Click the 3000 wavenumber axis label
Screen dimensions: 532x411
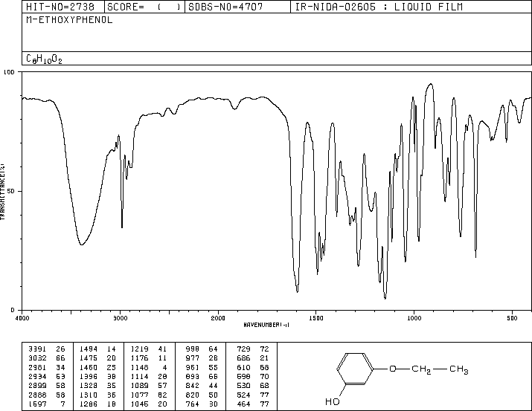coord(120,318)
